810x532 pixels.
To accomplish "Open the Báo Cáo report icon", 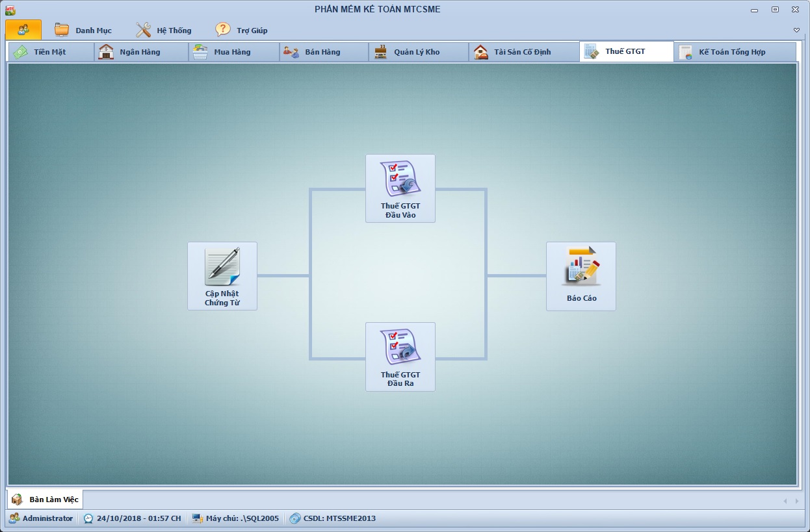I will 581,267.
